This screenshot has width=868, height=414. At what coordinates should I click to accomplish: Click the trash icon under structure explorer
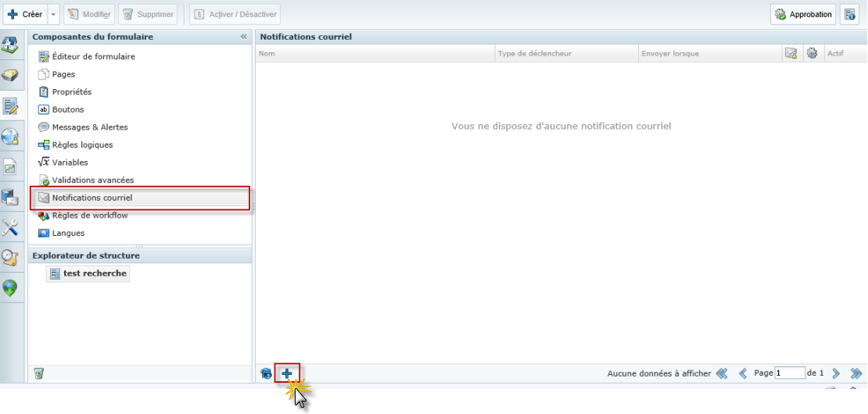(x=38, y=373)
